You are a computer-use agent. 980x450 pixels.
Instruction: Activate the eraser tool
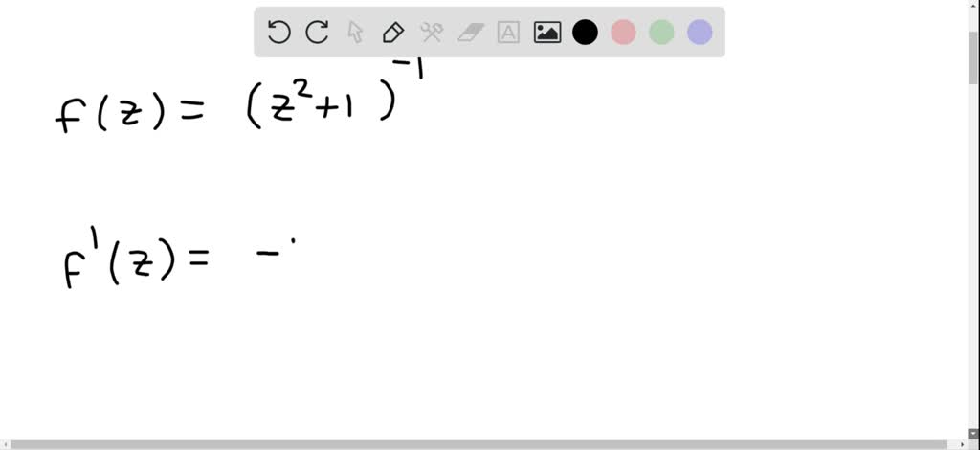471,32
